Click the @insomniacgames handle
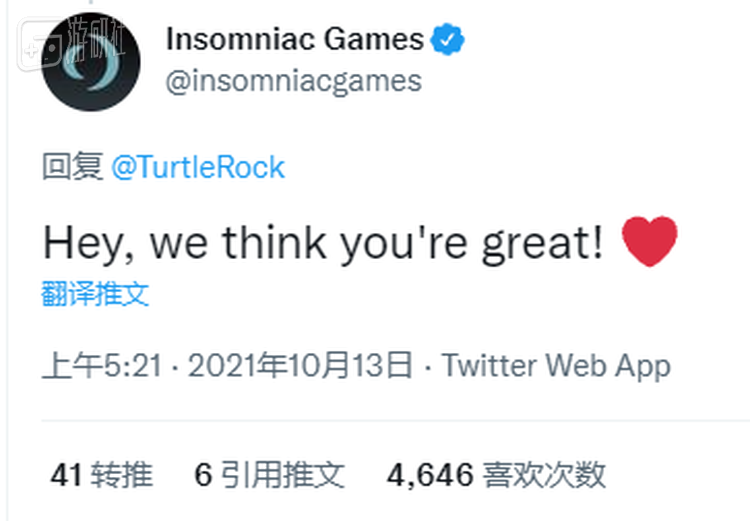Screen dimensions: 750x521 pyautogui.click(x=293, y=80)
